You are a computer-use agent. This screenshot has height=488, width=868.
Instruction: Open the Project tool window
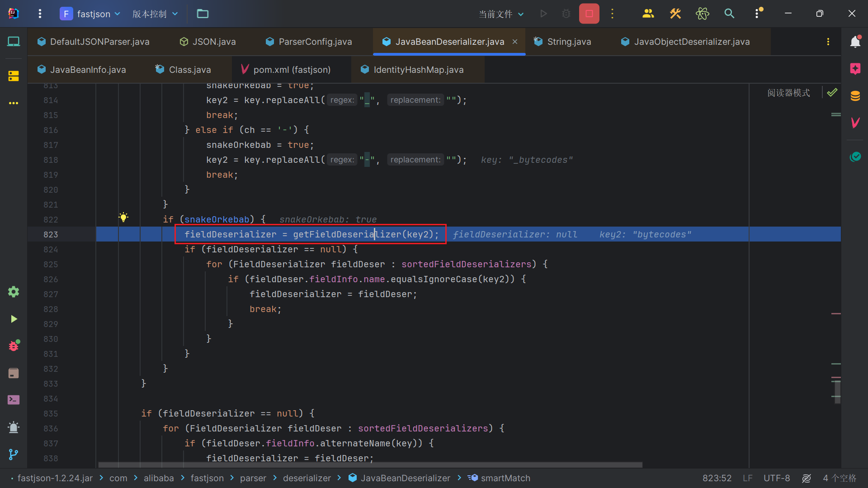coord(14,42)
